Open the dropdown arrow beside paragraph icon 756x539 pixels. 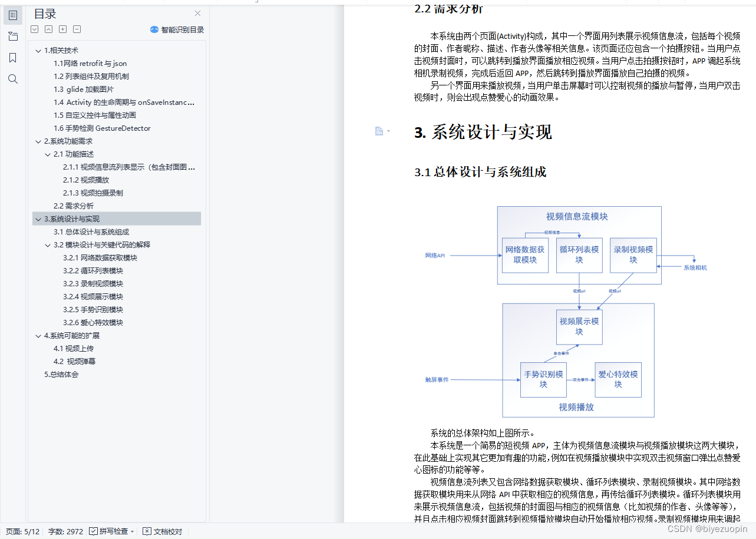(x=388, y=131)
